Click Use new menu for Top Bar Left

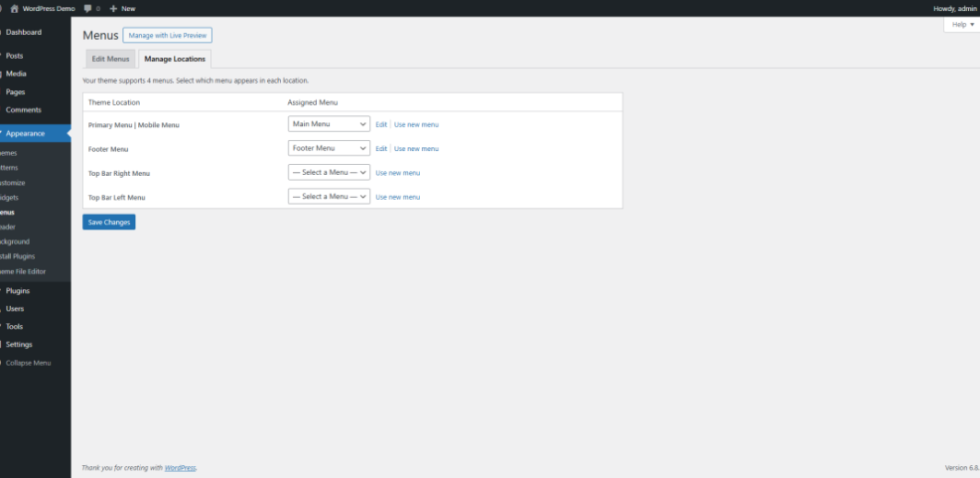point(397,197)
